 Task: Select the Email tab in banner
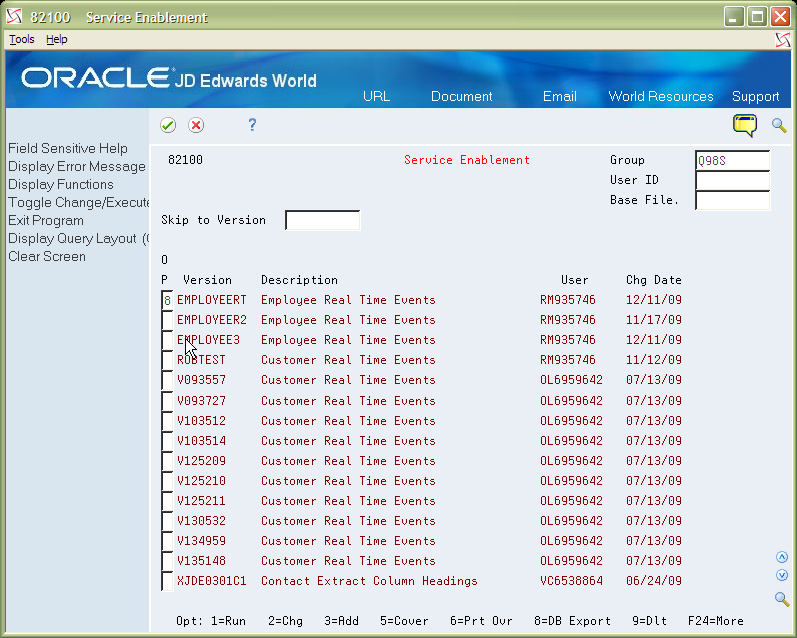pyautogui.click(x=560, y=96)
